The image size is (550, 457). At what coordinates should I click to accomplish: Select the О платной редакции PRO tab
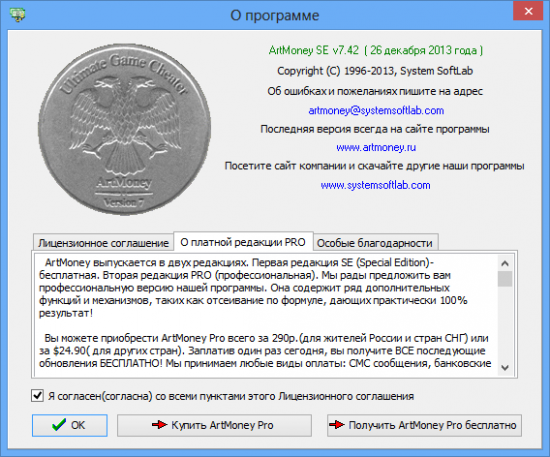click(x=243, y=242)
